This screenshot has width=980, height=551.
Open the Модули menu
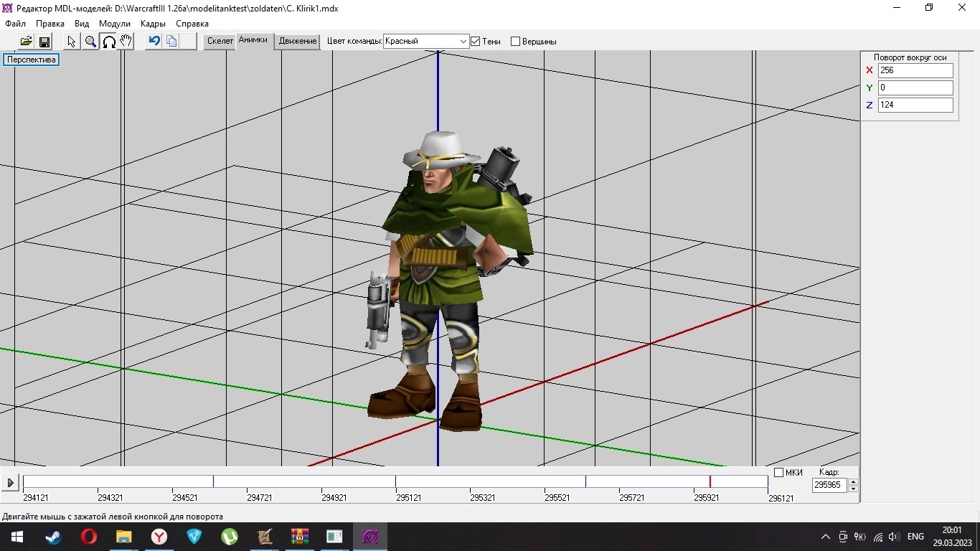(x=115, y=24)
